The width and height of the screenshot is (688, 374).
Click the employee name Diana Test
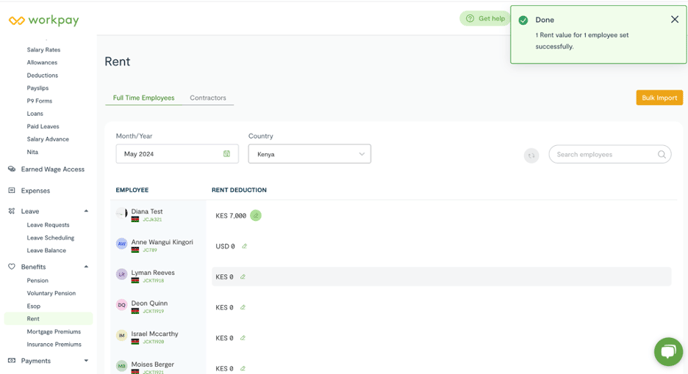147,211
